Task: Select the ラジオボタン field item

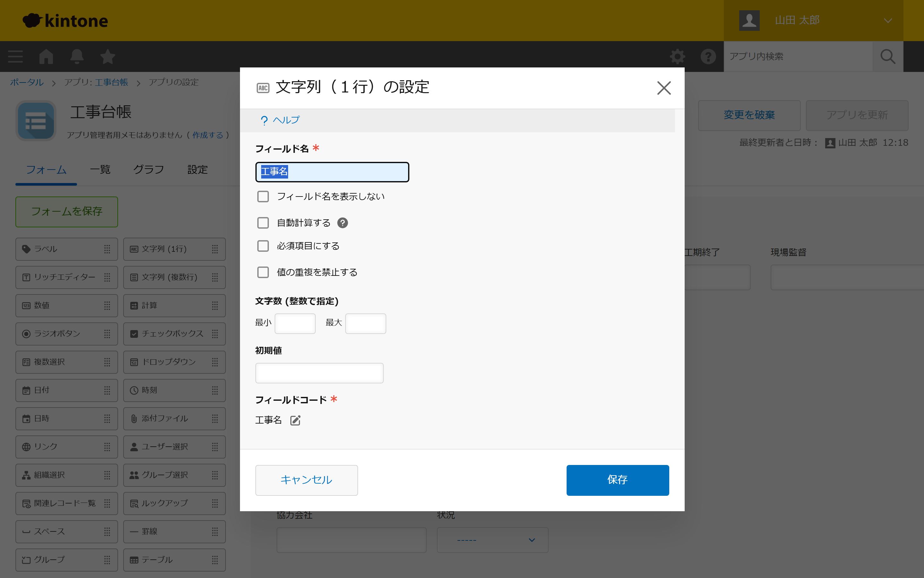Action: (x=67, y=334)
